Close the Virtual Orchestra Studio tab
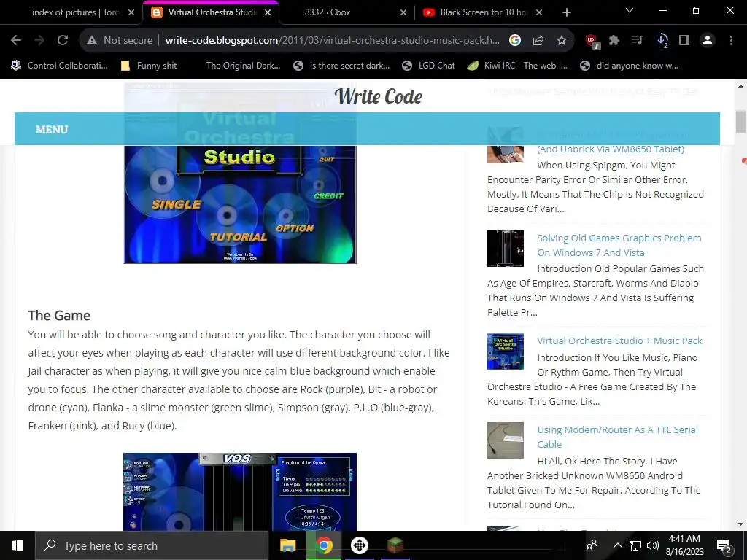 click(x=268, y=12)
